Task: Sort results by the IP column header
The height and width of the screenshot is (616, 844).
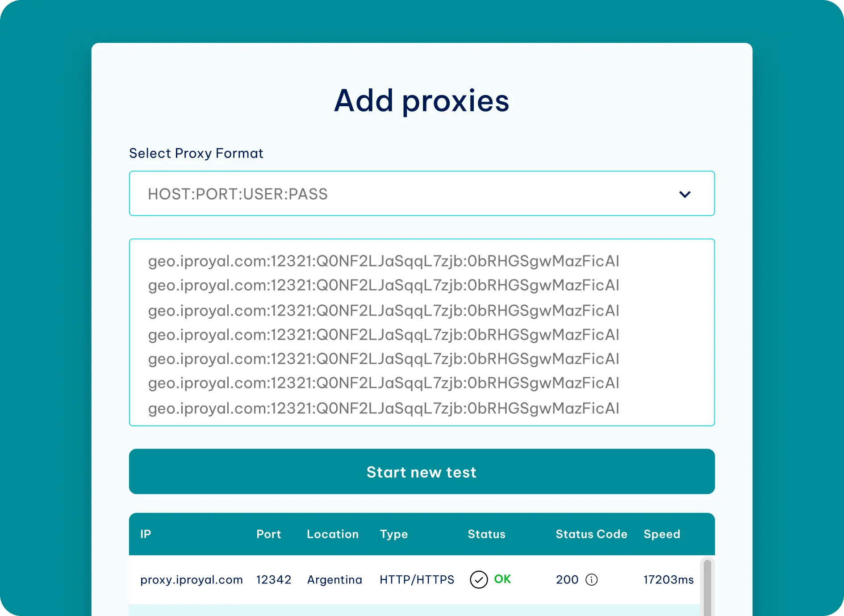Action: (146, 534)
